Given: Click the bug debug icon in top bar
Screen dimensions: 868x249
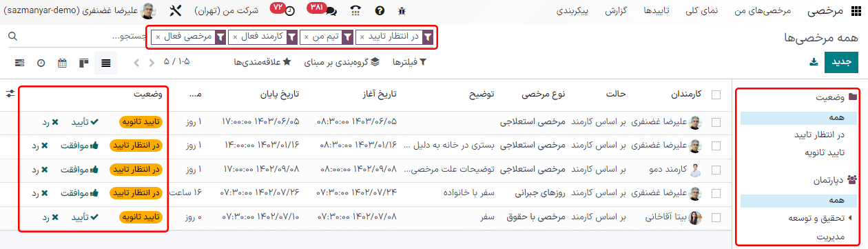Looking at the screenshot, I should click(x=402, y=12).
